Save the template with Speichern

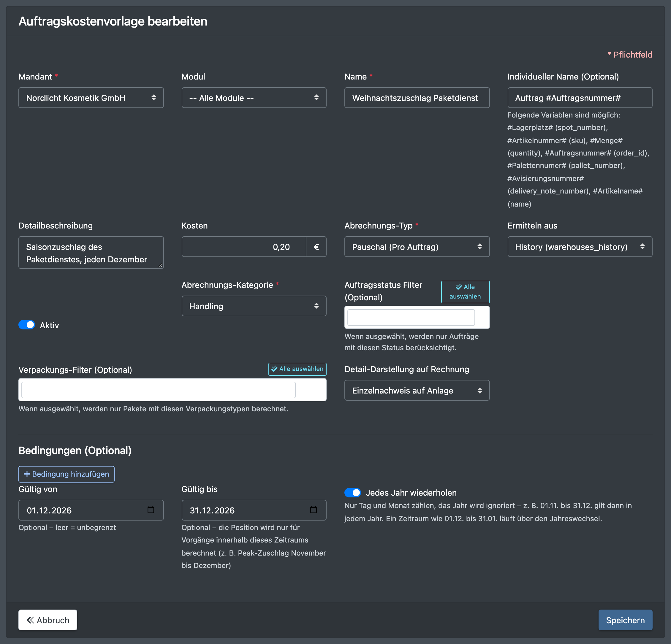625,620
